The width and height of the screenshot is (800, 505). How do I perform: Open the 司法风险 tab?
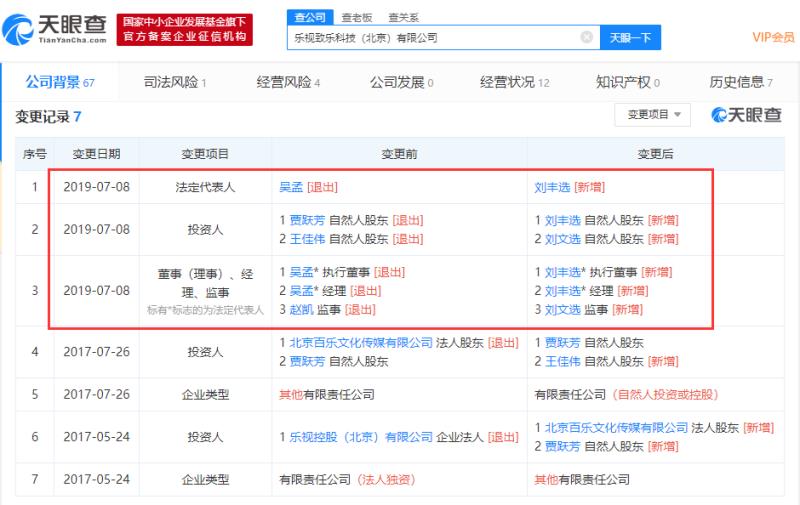pos(174,82)
